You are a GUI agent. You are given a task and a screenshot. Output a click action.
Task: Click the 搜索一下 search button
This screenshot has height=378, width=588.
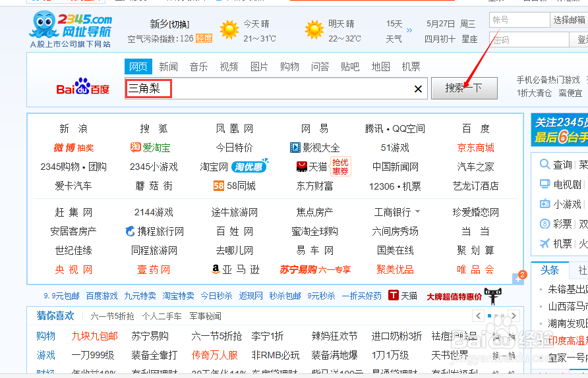tap(464, 88)
